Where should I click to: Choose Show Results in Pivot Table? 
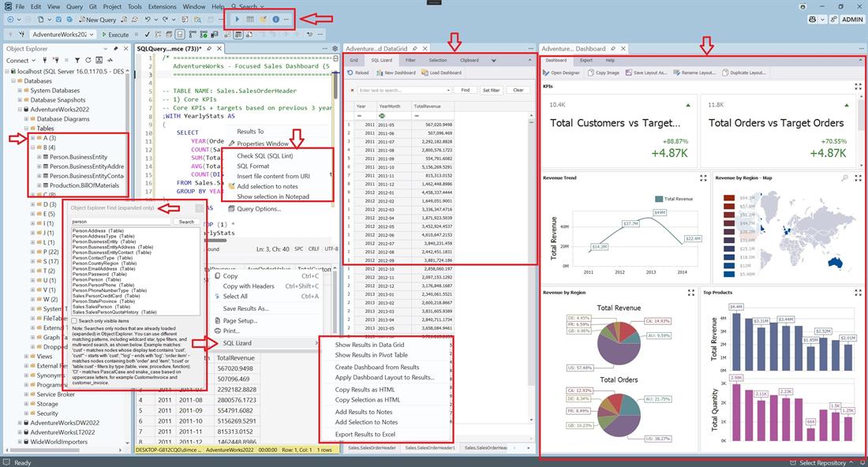click(371, 355)
